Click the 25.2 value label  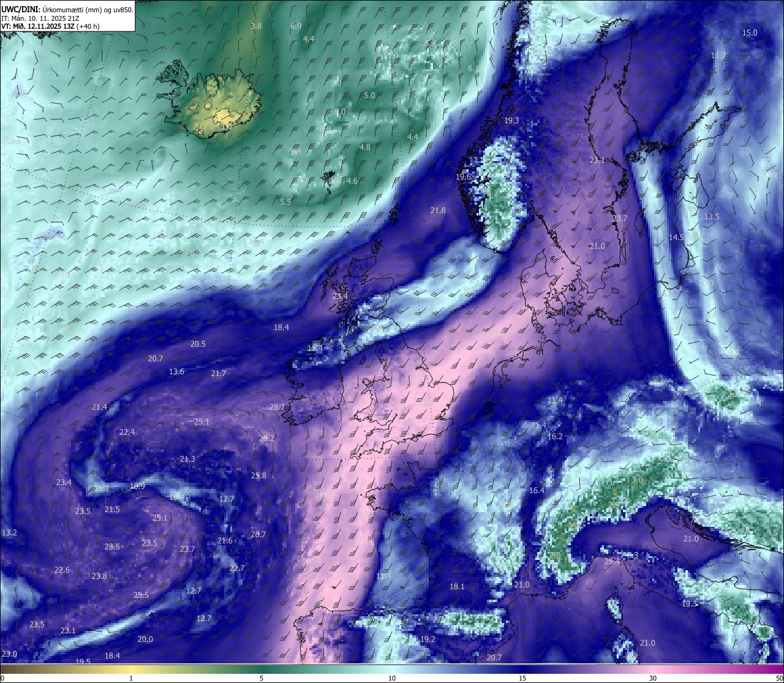(277, 407)
